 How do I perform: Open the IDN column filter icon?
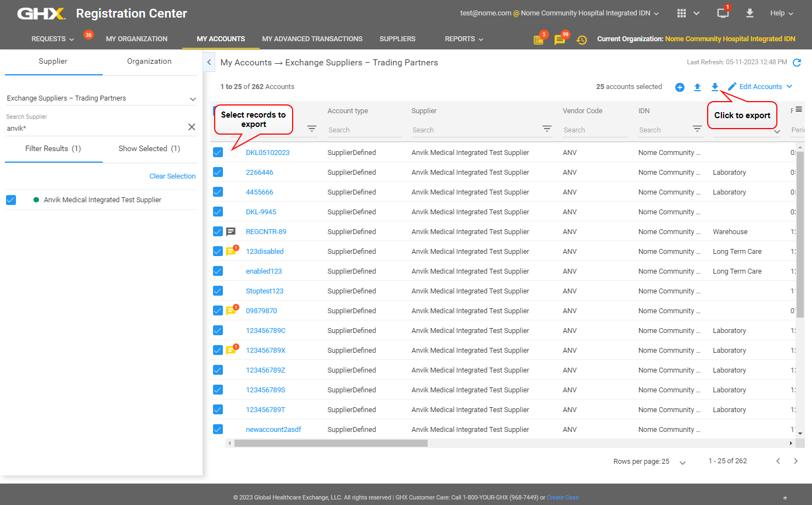[697, 129]
